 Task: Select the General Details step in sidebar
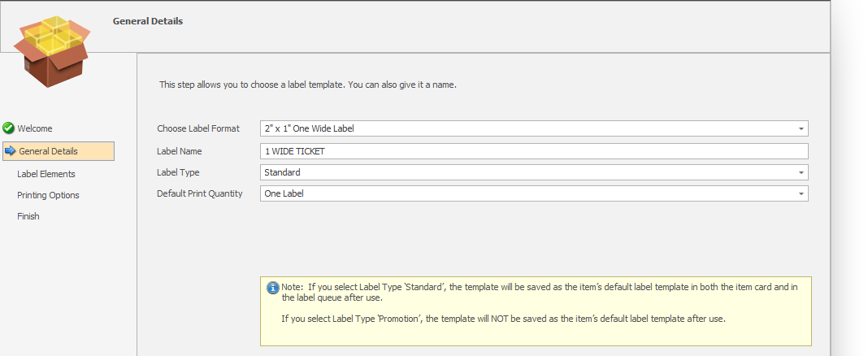click(59, 151)
